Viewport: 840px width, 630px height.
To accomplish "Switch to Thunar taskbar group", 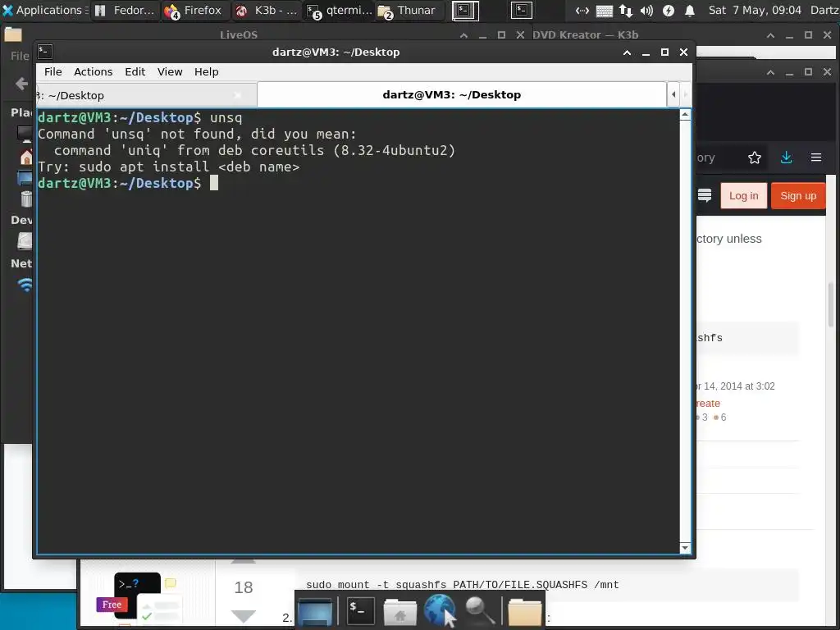I will pos(410,10).
